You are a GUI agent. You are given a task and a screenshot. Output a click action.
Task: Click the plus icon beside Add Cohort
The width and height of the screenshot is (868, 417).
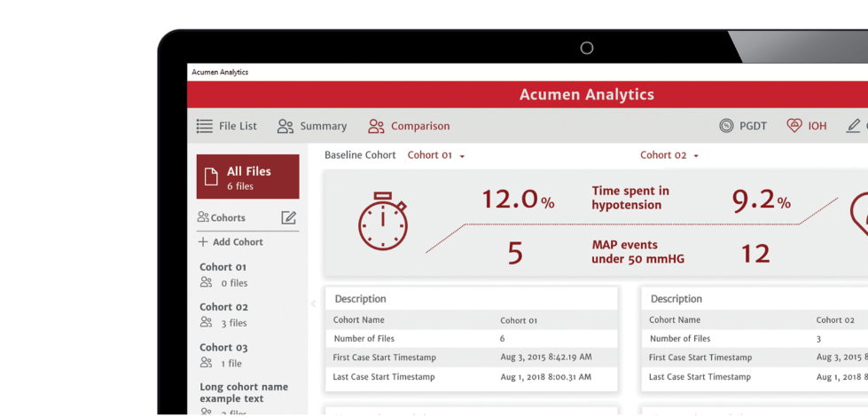pos(203,242)
